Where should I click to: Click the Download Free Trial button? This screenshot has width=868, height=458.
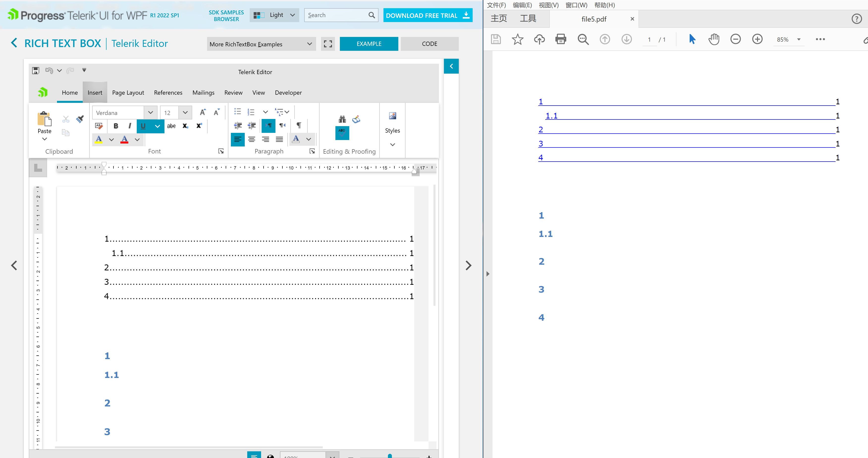pos(427,15)
